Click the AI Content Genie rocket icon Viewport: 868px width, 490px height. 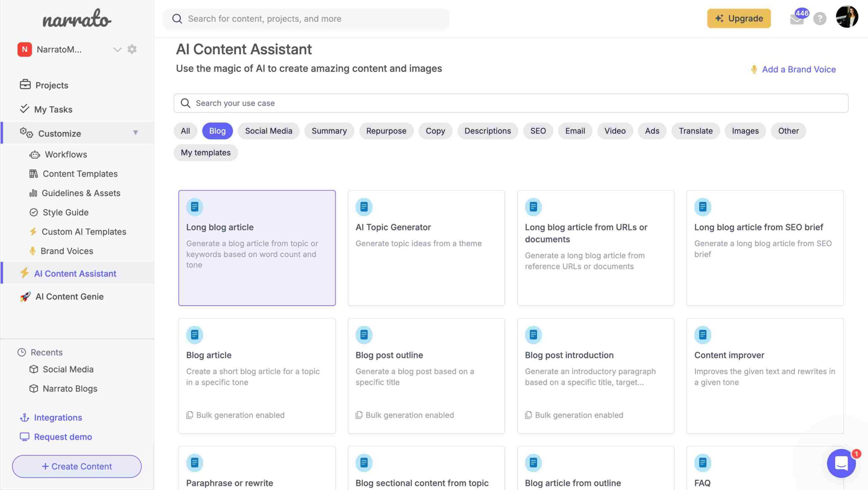(24, 297)
